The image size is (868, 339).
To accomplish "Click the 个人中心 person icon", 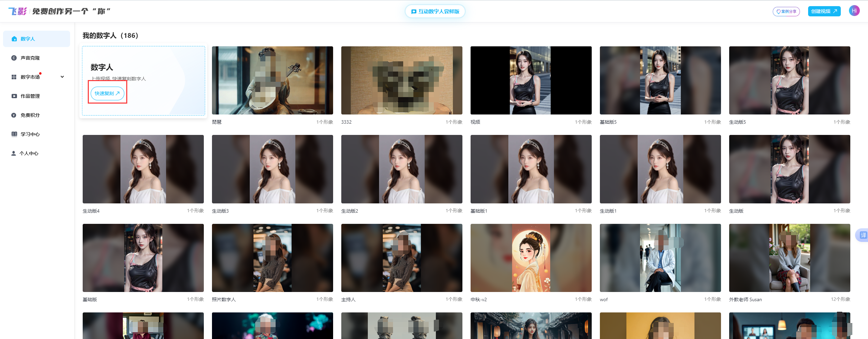I will [x=14, y=153].
